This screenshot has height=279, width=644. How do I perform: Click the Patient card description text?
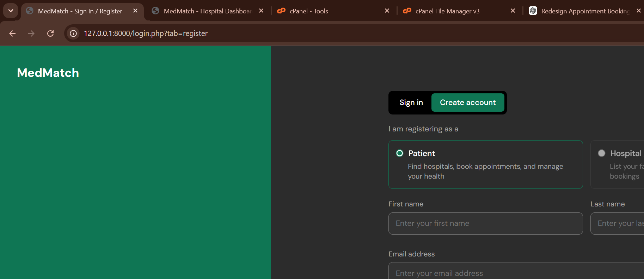tap(485, 171)
